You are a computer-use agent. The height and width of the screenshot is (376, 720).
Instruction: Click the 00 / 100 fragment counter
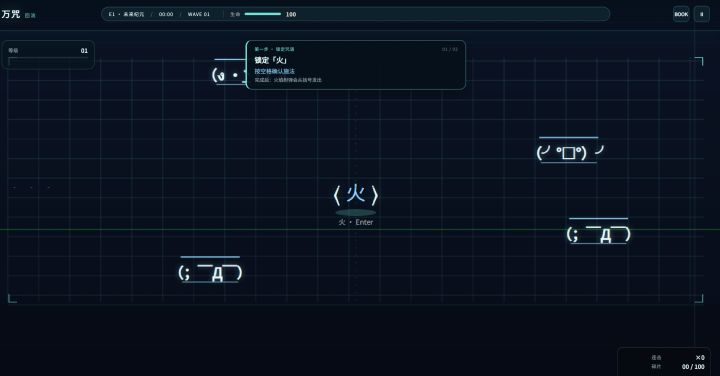pyautogui.click(x=693, y=366)
